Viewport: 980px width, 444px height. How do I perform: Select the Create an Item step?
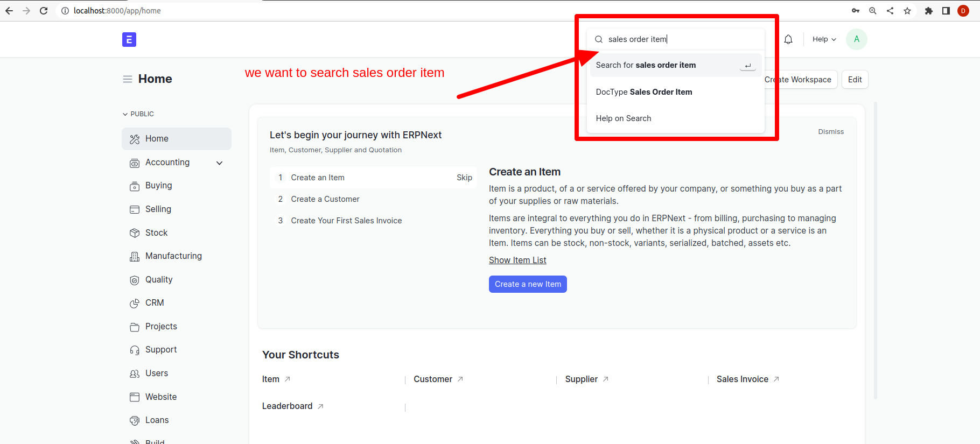click(373, 178)
